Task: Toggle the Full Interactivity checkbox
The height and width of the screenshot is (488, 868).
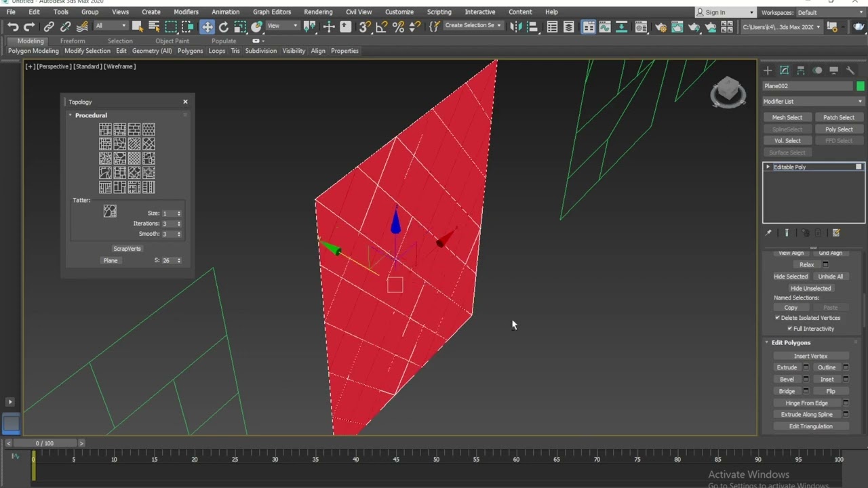Action: 789,329
